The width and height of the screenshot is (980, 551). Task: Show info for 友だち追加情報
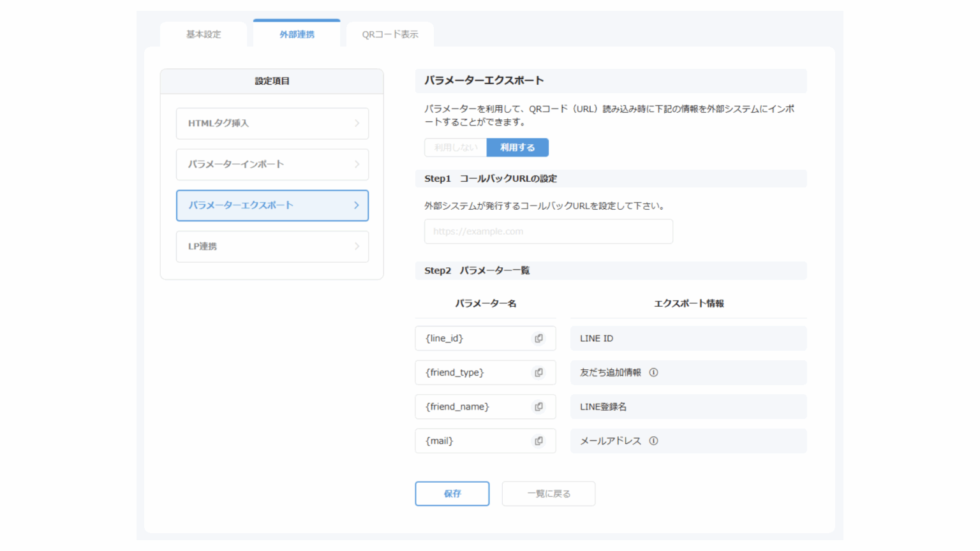(653, 372)
